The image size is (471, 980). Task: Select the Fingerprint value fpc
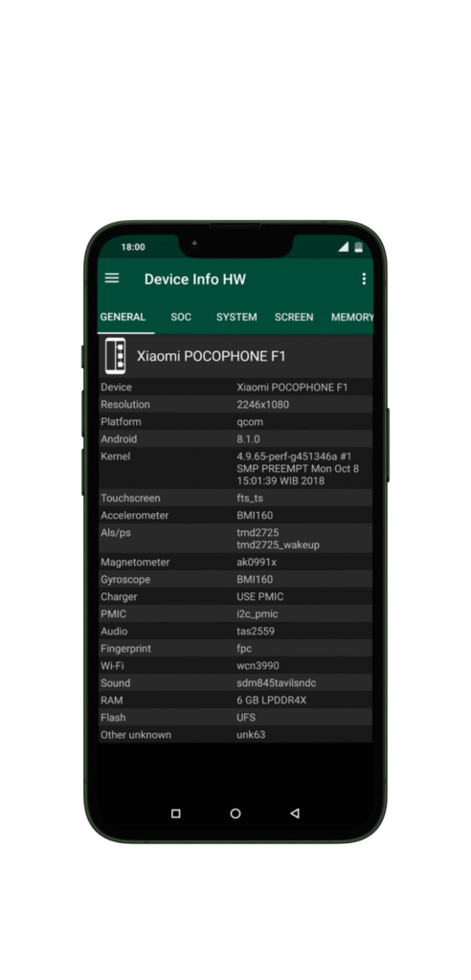244,649
